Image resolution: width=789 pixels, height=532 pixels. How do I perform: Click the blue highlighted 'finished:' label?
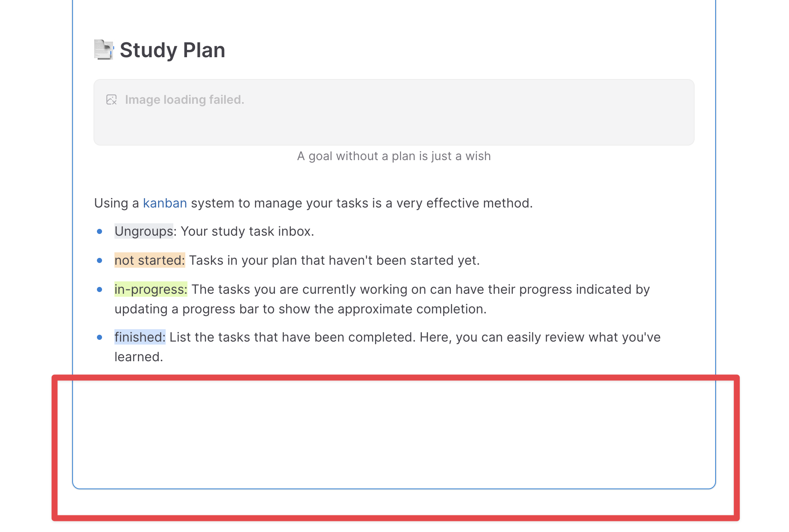pos(140,337)
